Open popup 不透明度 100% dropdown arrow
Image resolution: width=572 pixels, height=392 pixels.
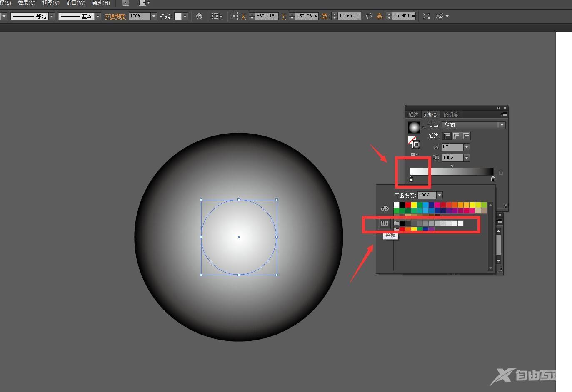(439, 195)
